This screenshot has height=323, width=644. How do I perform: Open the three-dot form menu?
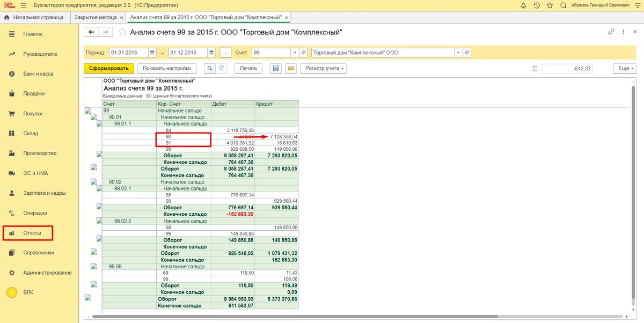pyautogui.click(x=623, y=32)
